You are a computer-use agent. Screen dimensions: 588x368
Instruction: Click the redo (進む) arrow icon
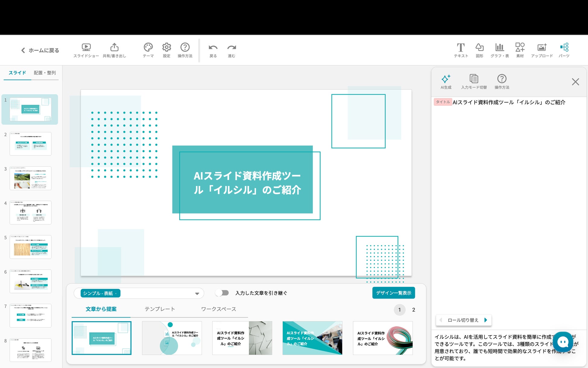click(x=231, y=48)
